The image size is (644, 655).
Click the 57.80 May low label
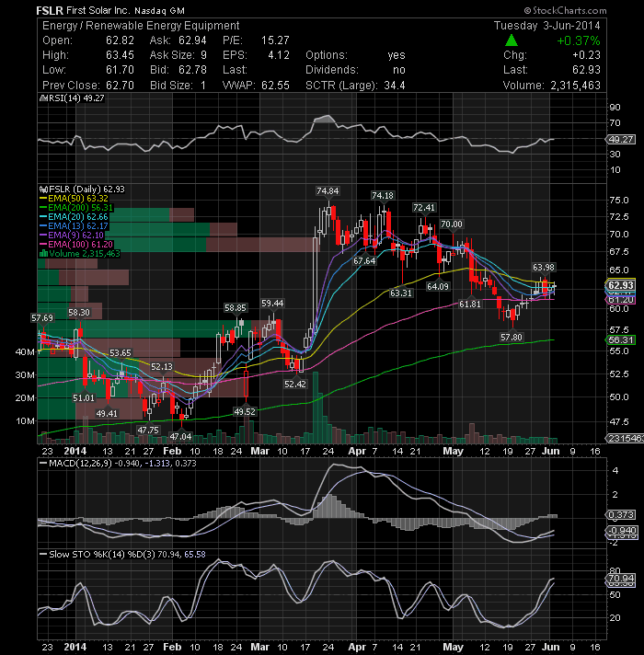(x=512, y=337)
